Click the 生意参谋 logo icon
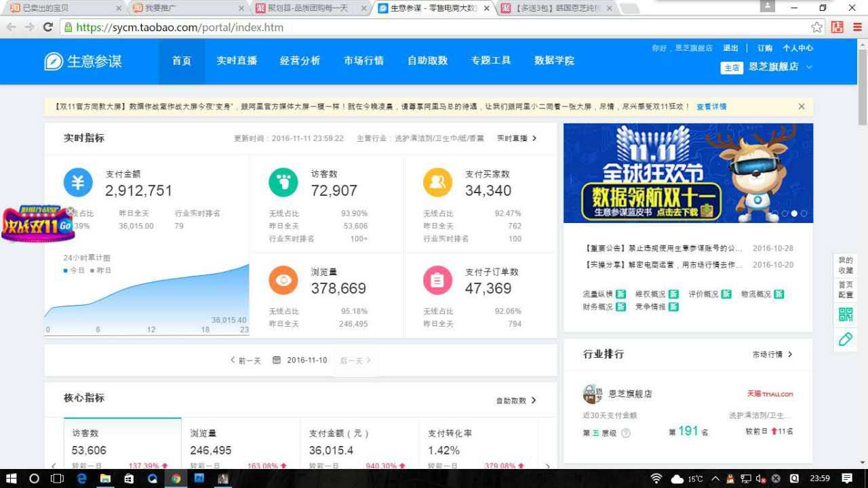 pyautogui.click(x=54, y=60)
